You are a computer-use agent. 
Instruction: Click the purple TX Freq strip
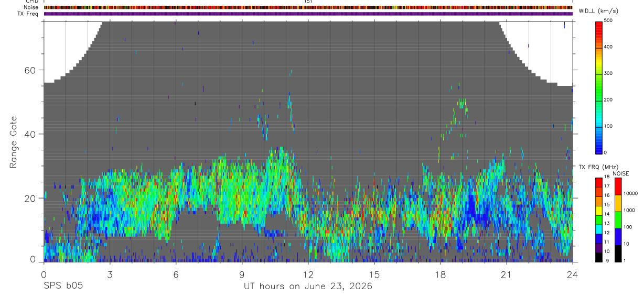click(308, 14)
